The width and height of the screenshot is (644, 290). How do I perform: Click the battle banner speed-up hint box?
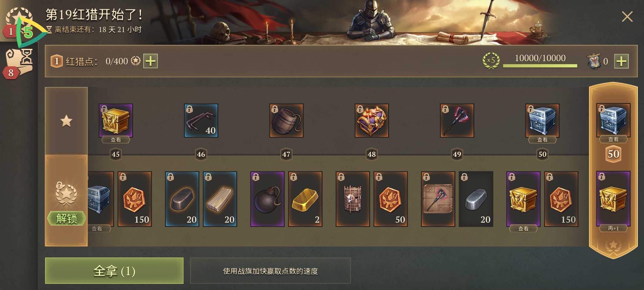270,271
